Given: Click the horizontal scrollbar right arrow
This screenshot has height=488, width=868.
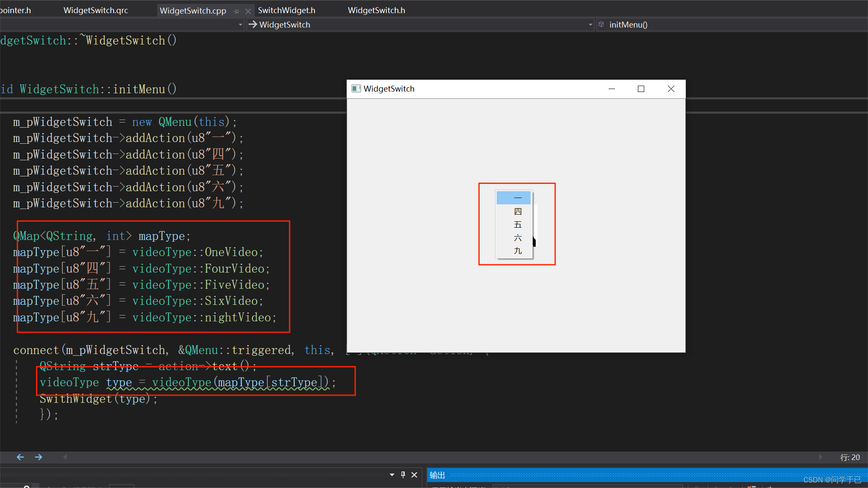Looking at the screenshot, I should 821,457.
